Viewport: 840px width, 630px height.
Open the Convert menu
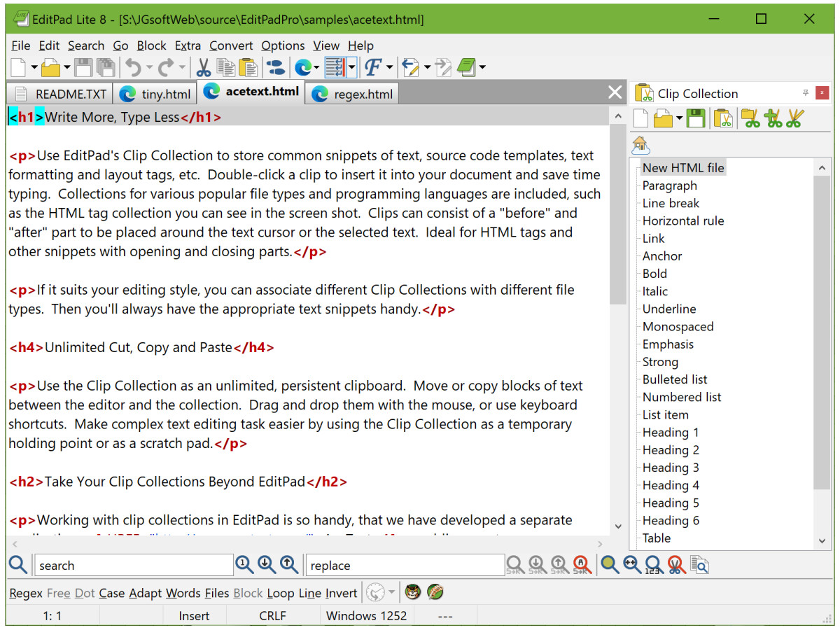click(231, 45)
